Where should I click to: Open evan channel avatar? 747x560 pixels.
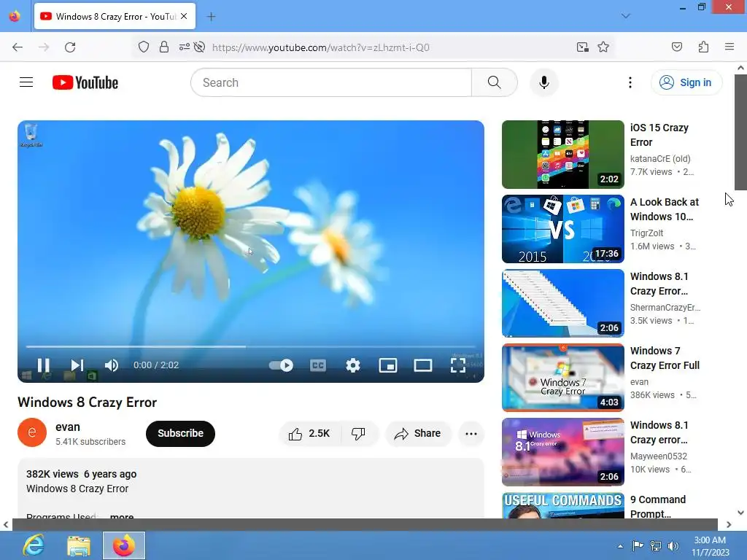pos(32,432)
